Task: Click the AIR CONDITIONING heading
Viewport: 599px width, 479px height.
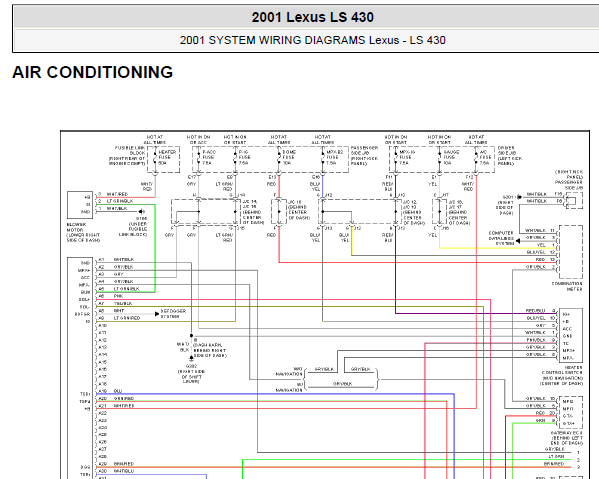Action: coord(92,72)
